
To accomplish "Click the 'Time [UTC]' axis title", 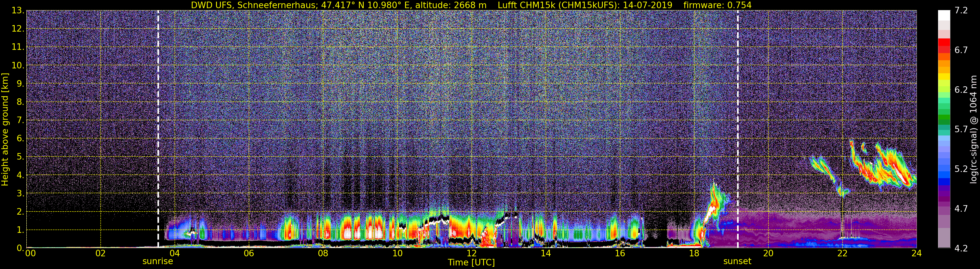I will pyautogui.click(x=471, y=262).
